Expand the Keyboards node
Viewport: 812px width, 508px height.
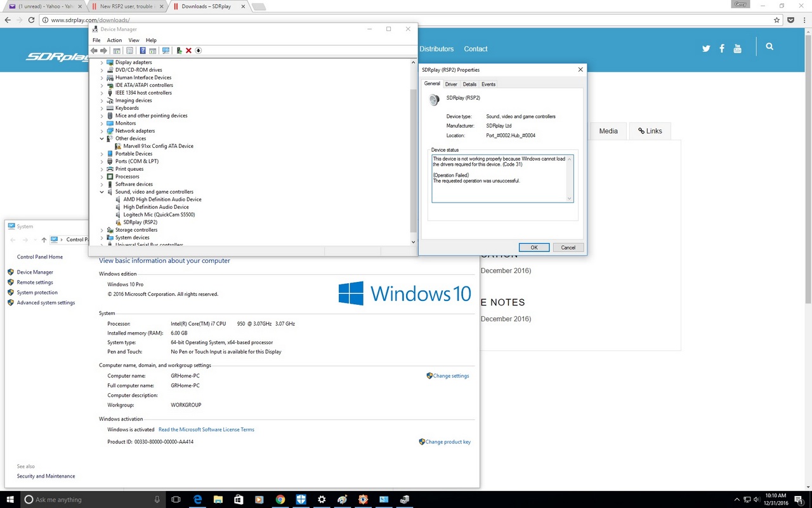pos(101,108)
